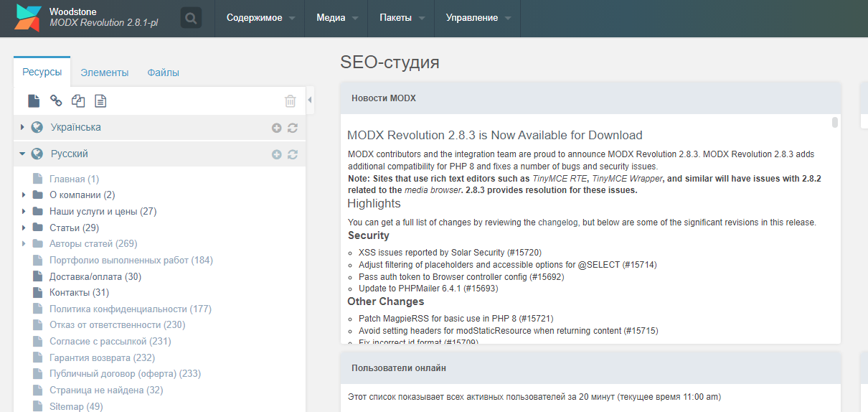Image resolution: width=868 pixels, height=412 pixels.
Task: Add resource in Русский context
Action: (x=277, y=154)
